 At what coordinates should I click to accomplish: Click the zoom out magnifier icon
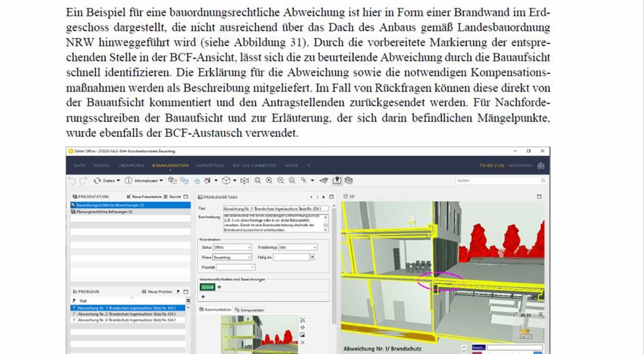pyautogui.click(x=281, y=180)
